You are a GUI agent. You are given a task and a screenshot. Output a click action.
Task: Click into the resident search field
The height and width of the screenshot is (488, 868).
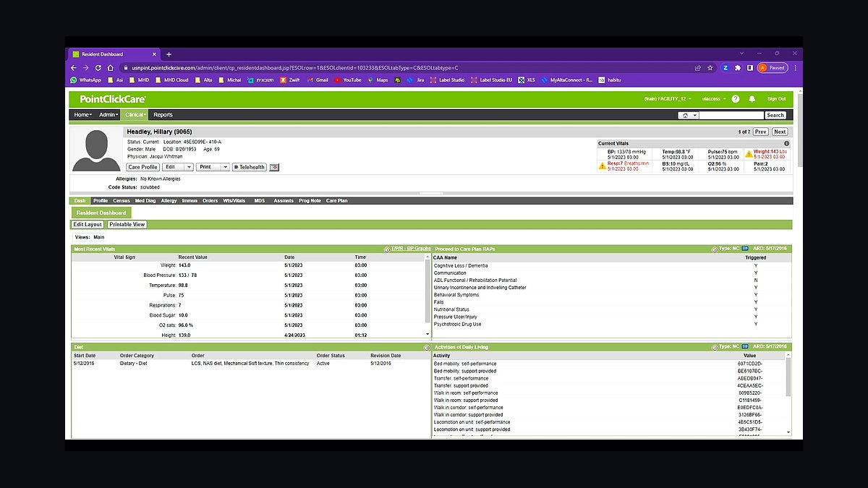pyautogui.click(x=731, y=115)
